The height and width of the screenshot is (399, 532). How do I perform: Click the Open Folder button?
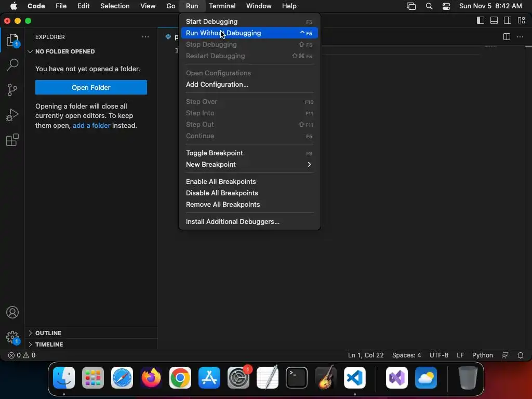(91, 87)
